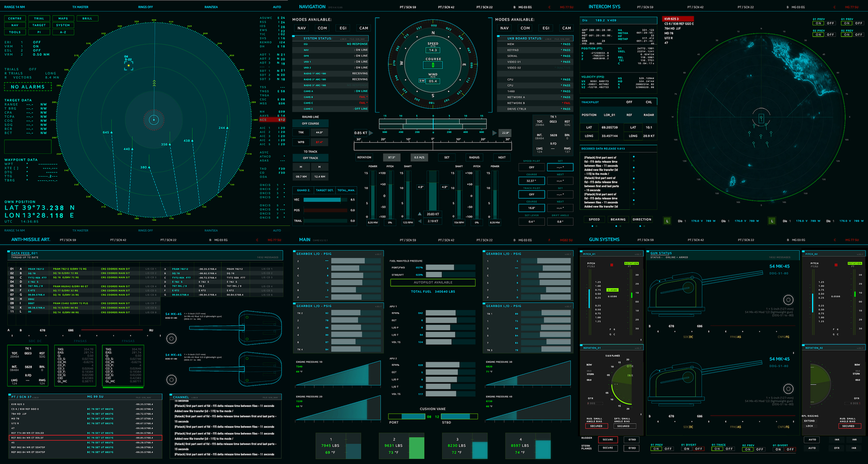The width and height of the screenshot is (868, 464).
Task: Click the red square indicator in PITCH_02
Action: point(836,265)
